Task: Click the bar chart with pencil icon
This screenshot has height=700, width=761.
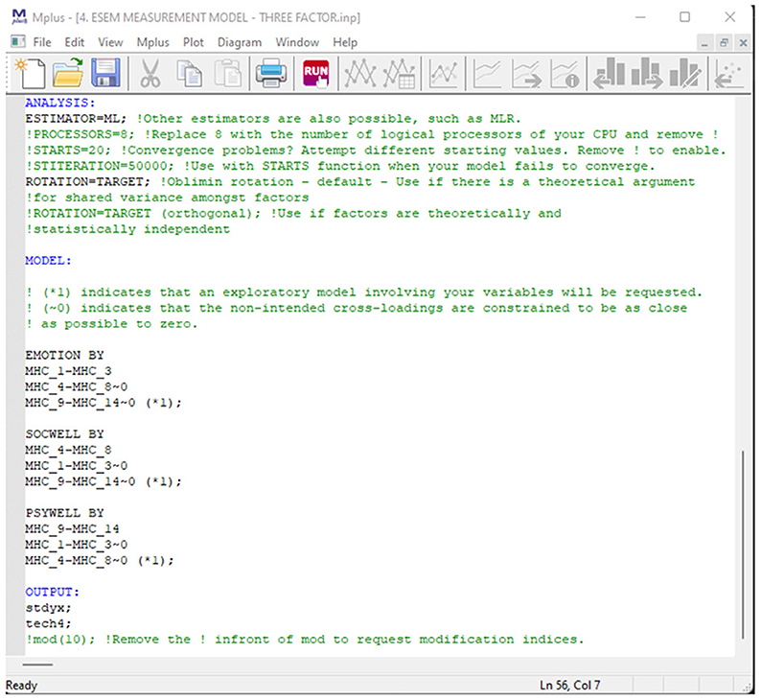Action: pos(684,73)
